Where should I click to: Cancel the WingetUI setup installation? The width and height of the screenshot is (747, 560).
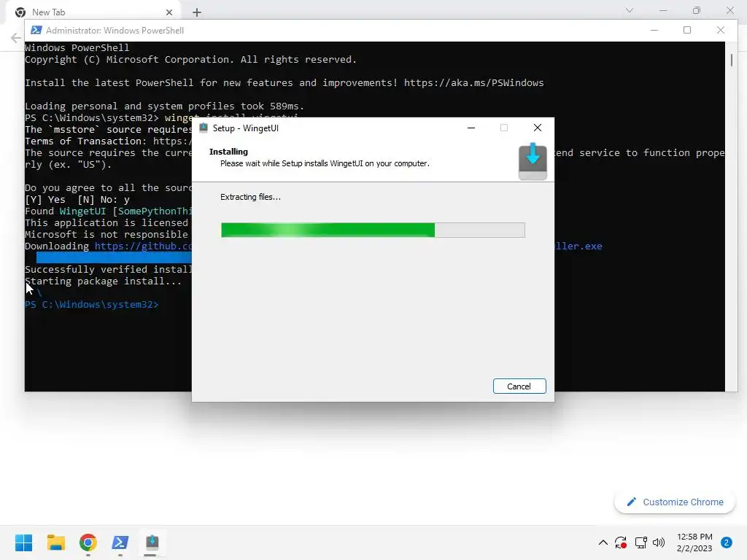(x=519, y=386)
